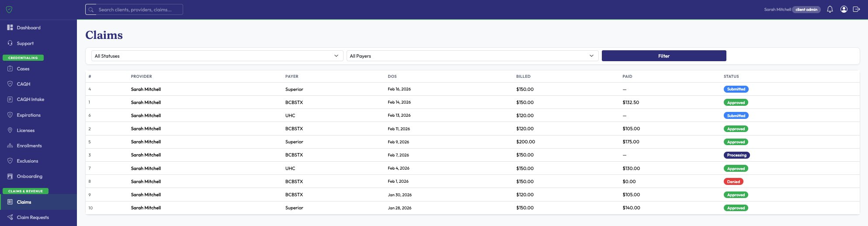Click the Sarah Mitchell username in header
The height and width of the screenshot is (226, 868).
[777, 10]
